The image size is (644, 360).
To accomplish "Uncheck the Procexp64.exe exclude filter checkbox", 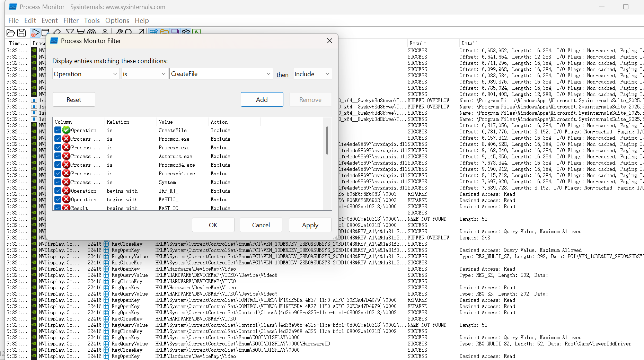I will (x=58, y=174).
